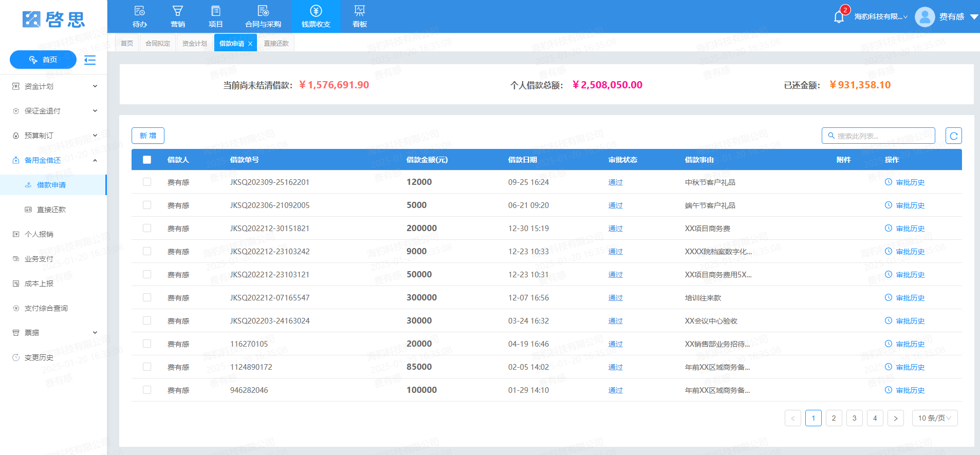Open the 海豹科技有限 company dropdown

[881, 17]
